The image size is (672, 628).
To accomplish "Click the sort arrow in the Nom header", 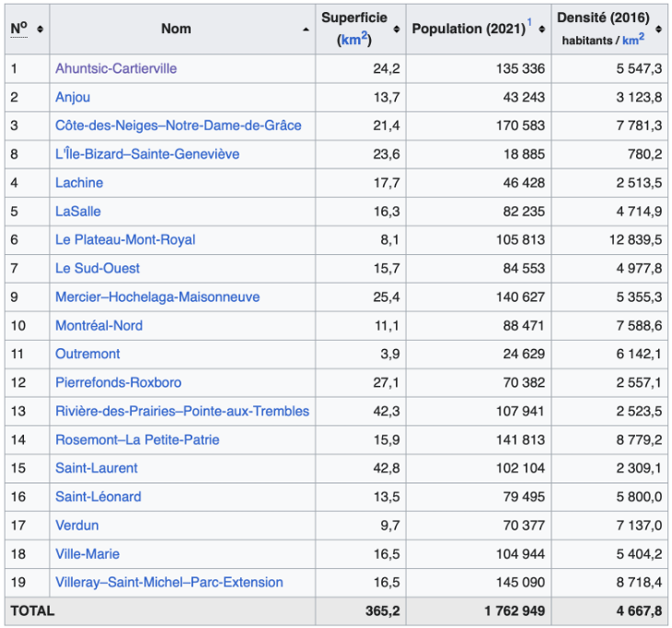I will [306, 29].
